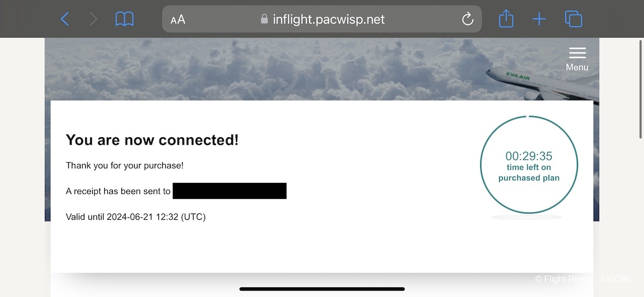Open the bookmarks book icon
Image resolution: width=644 pixels, height=297 pixels.
pos(125,19)
